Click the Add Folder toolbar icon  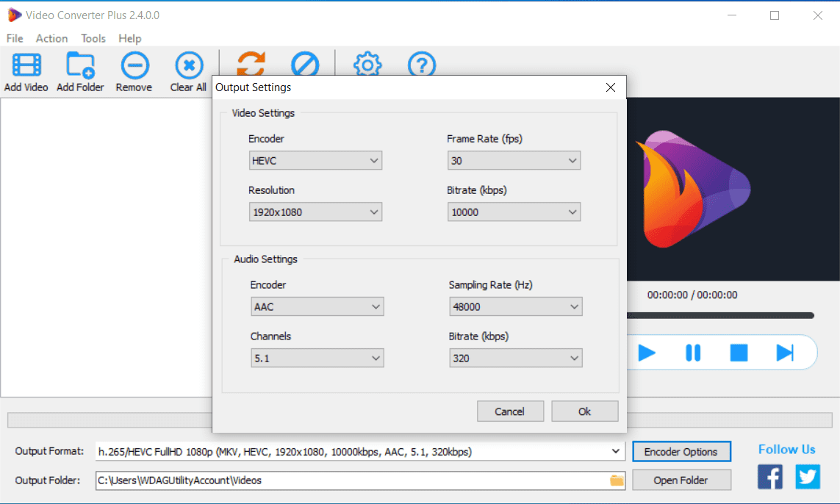(x=80, y=65)
